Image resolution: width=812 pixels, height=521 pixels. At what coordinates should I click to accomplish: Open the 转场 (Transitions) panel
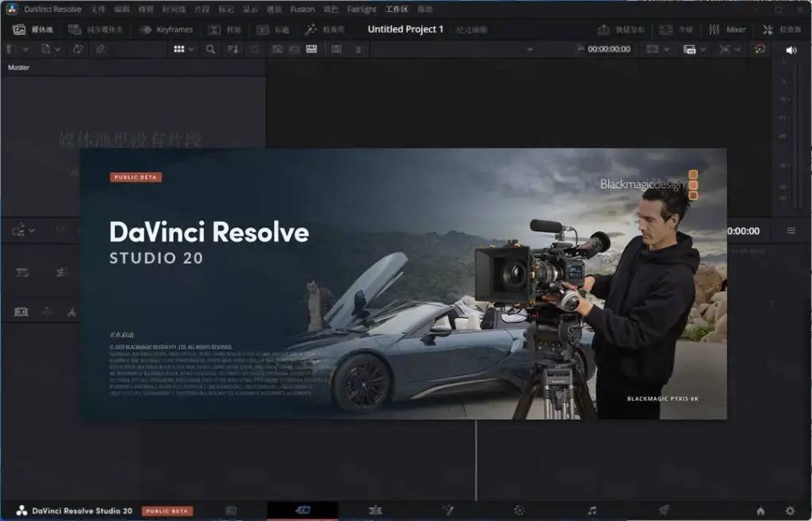[224, 29]
